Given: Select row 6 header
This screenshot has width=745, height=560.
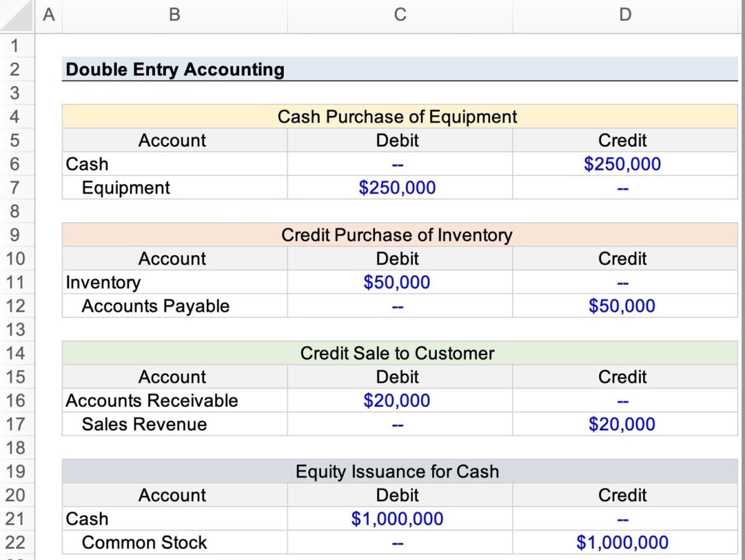Looking at the screenshot, I should tap(16, 164).
